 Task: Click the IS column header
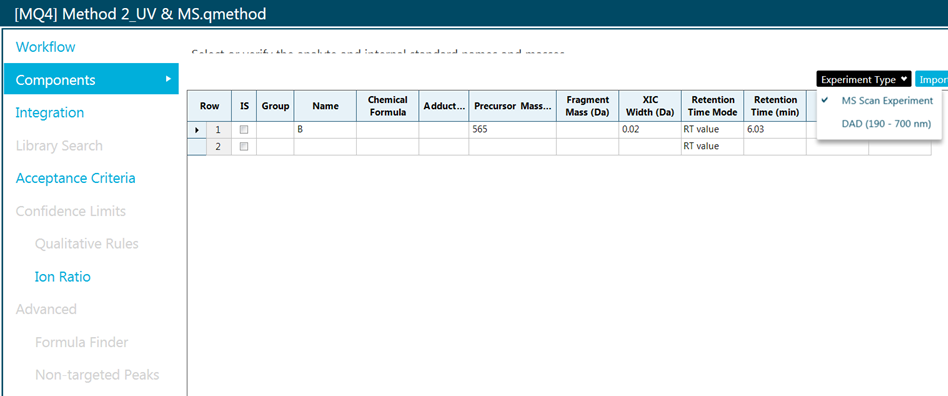coord(244,106)
